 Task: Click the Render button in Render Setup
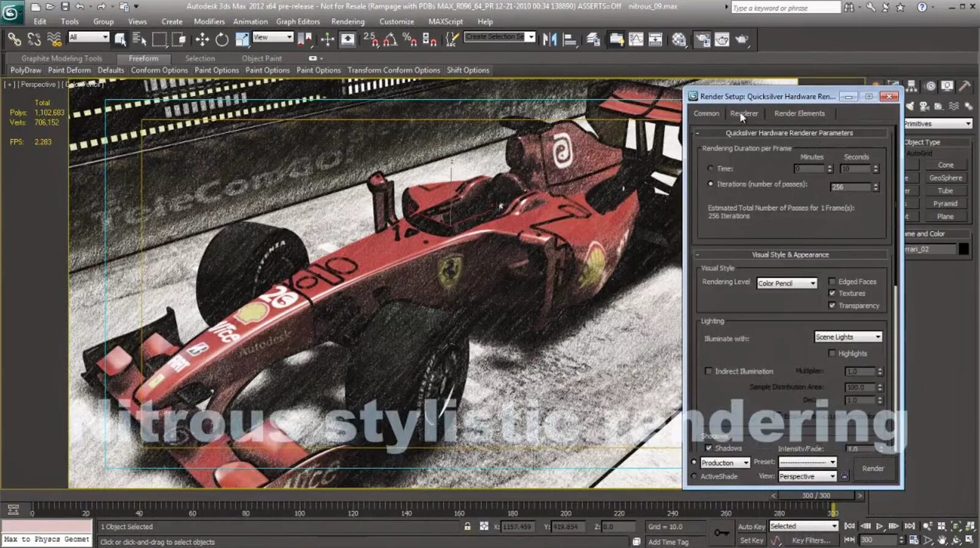tap(873, 468)
